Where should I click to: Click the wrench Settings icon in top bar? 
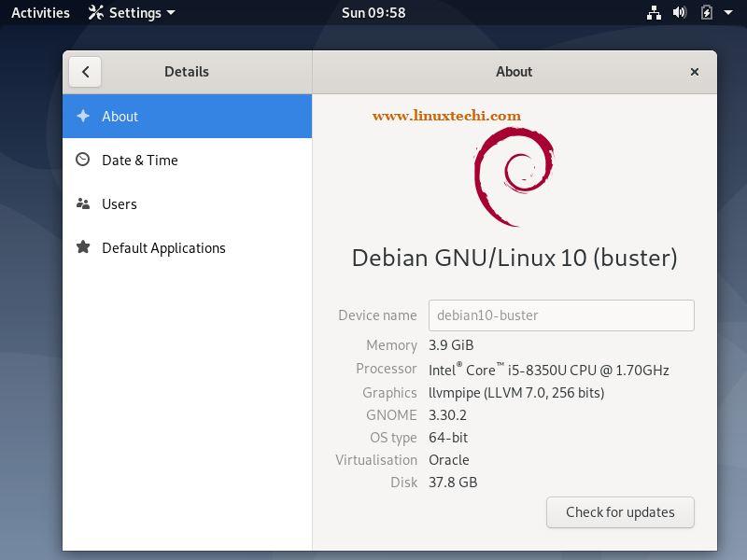point(94,12)
